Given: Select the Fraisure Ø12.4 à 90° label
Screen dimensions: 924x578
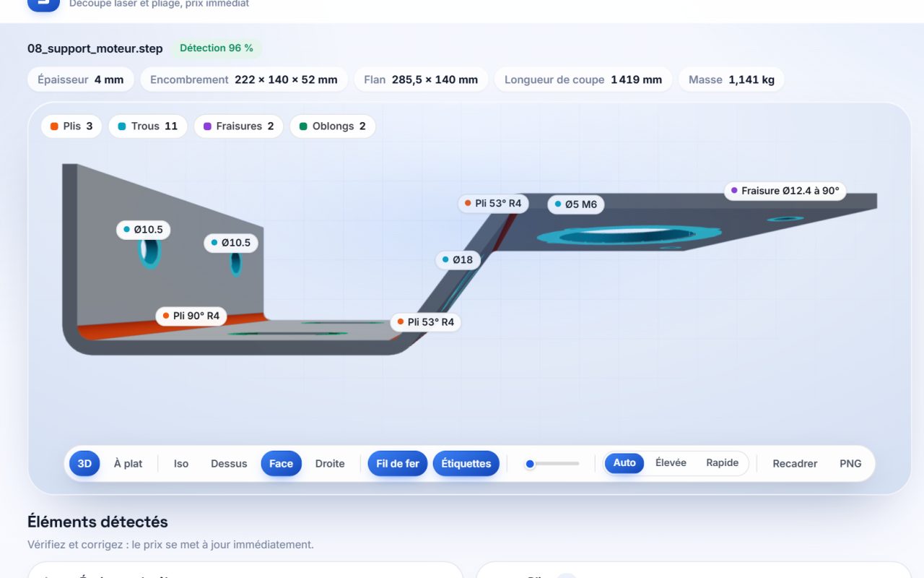Looking at the screenshot, I should click(x=785, y=191).
